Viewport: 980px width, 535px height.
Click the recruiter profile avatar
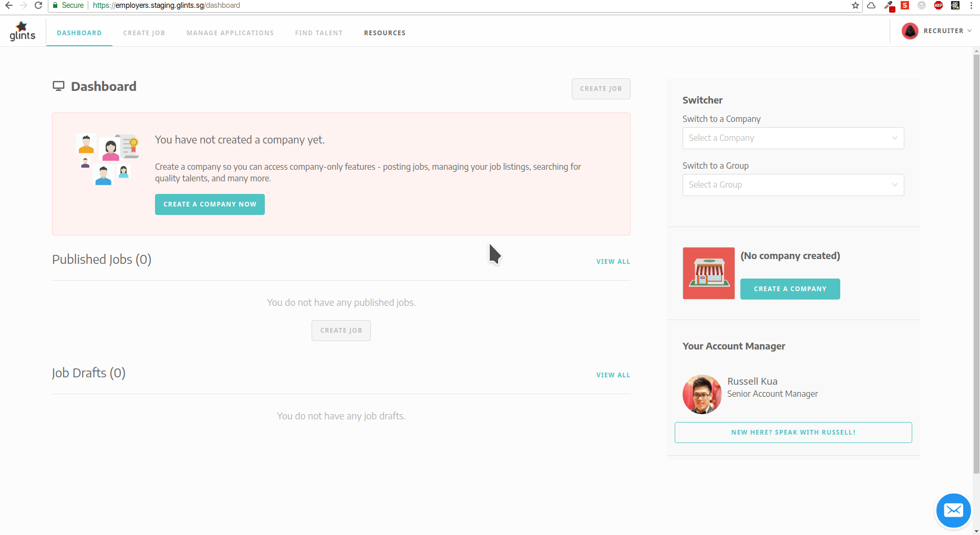pyautogui.click(x=910, y=31)
